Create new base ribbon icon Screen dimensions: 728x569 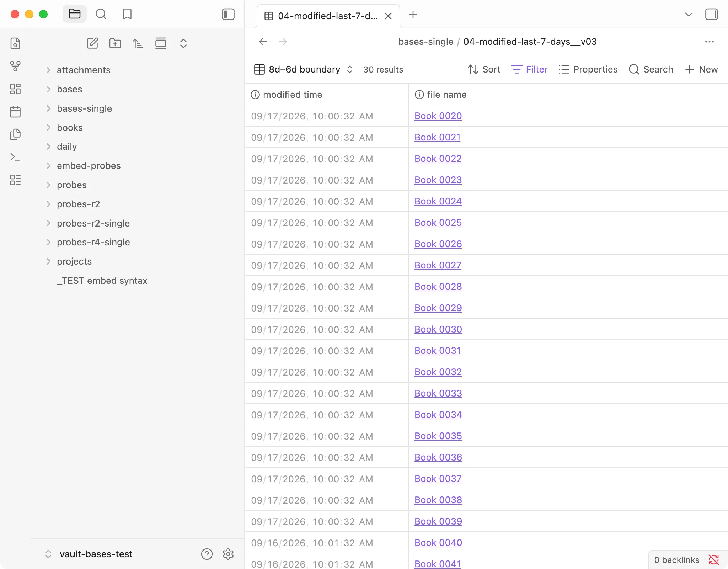[x=15, y=180]
